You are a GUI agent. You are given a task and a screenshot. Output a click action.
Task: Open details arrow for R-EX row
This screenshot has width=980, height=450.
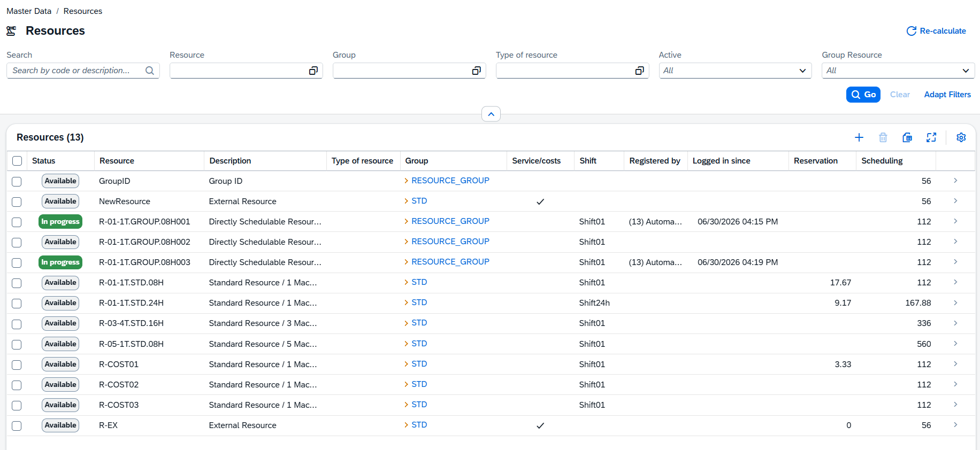955,425
